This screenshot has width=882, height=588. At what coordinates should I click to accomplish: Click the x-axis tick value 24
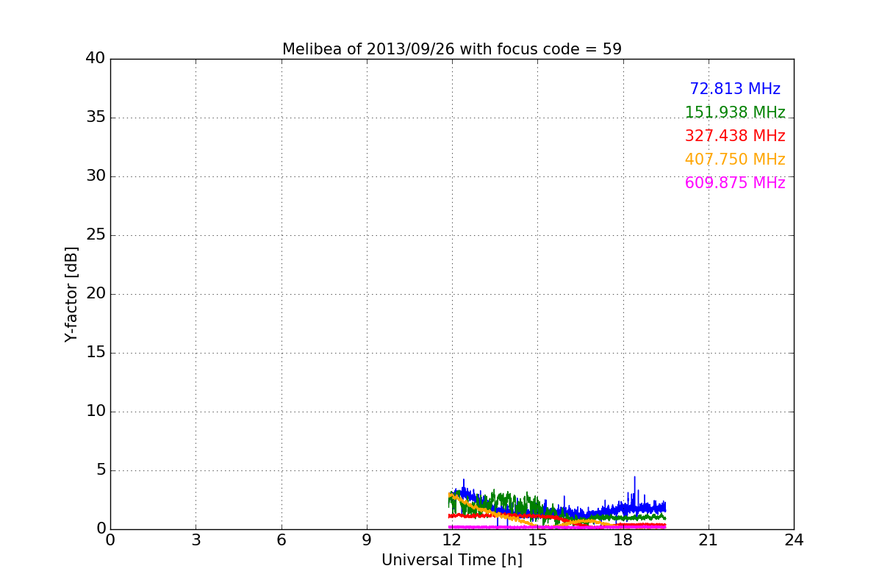pyautogui.click(x=794, y=540)
